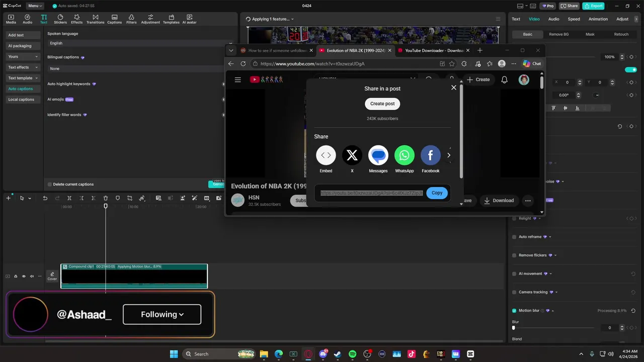
Task: Open the Filters panel
Action: 131,19
